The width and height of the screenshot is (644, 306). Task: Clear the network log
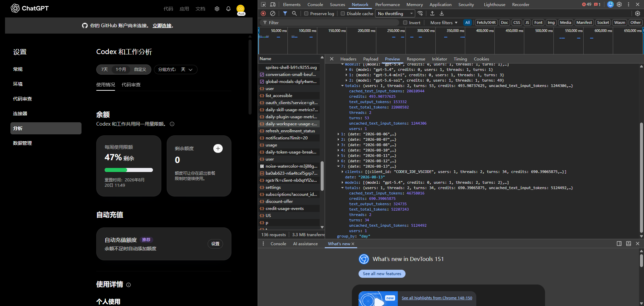tap(273, 13)
